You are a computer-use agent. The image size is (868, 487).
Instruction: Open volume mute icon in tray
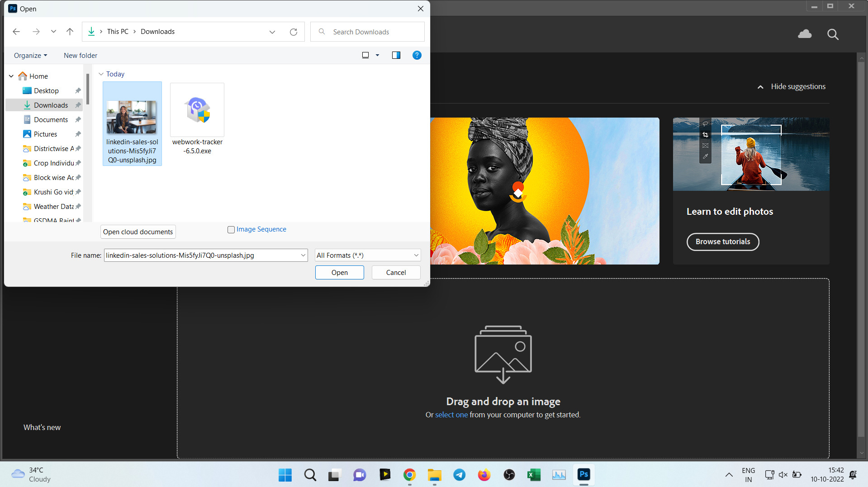783,475
